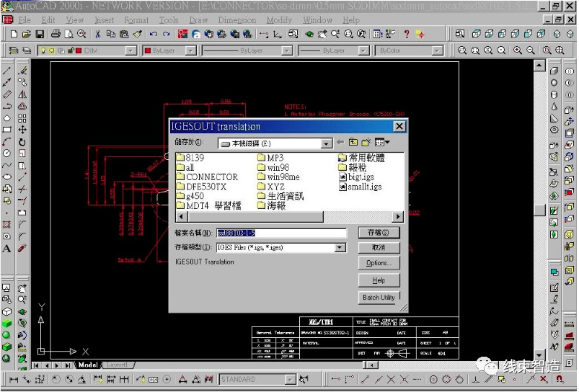Click the Zoom Out magnifier icon
This screenshot has height=392, width=579.
[530, 50]
